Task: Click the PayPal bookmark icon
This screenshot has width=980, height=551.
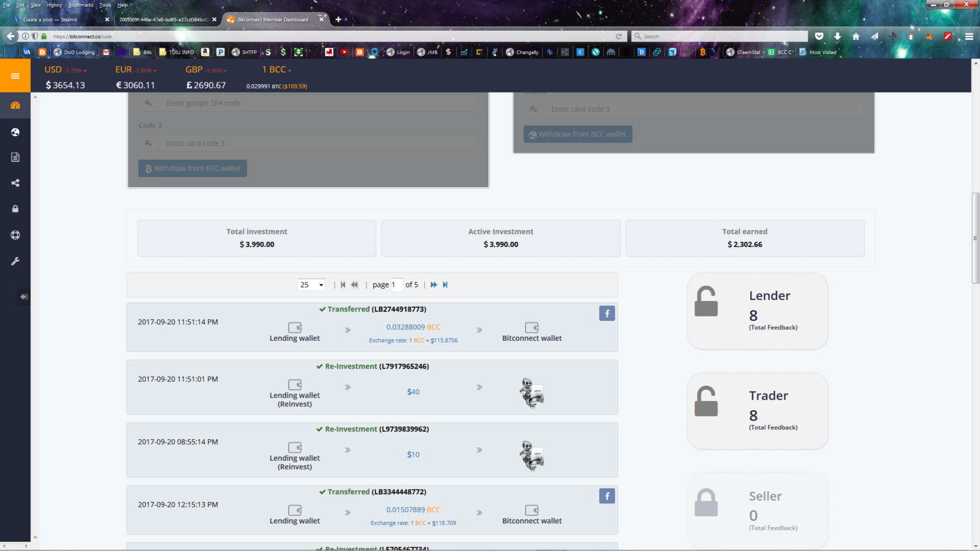Action: pyautogui.click(x=221, y=52)
